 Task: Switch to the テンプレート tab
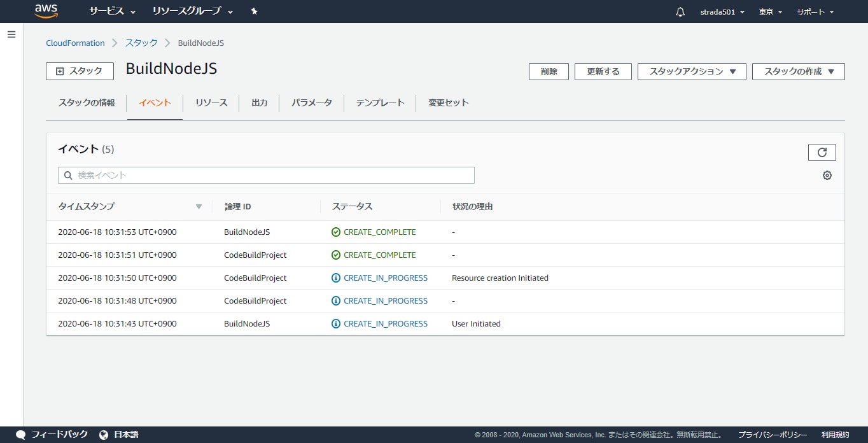coord(379,102)
